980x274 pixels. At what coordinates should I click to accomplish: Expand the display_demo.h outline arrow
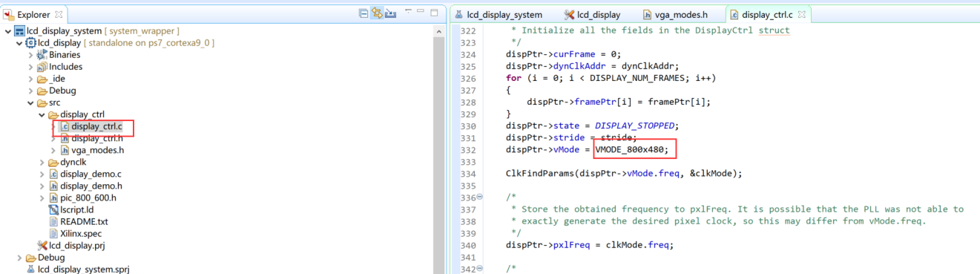click(42, 186)
